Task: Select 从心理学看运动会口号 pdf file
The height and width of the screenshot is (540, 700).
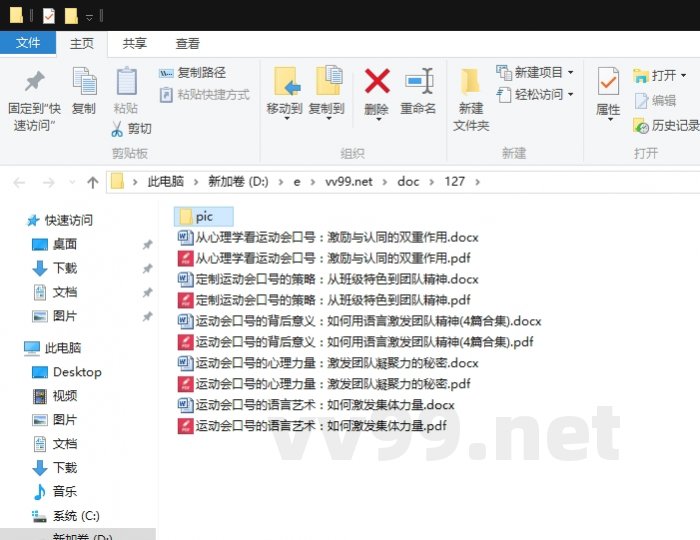Action: [324, 258]
